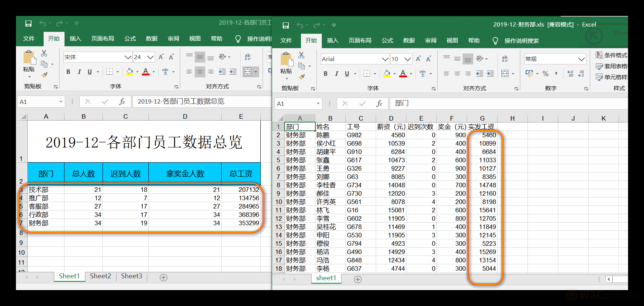Click Undo in the left Excel window
This screenshot has height=306, width=644.
click(43, 24)
